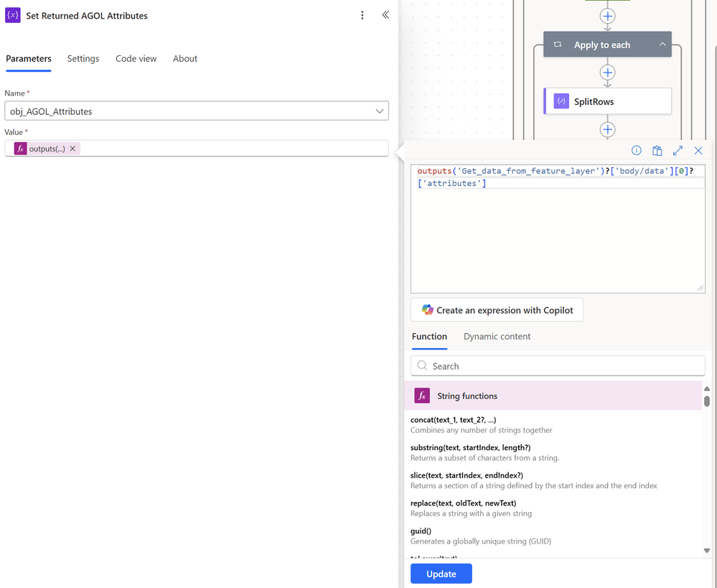The width and height of the screenshot is (717, 588).
Task: Collapse the action panel with double chevron
Action: 385,15
